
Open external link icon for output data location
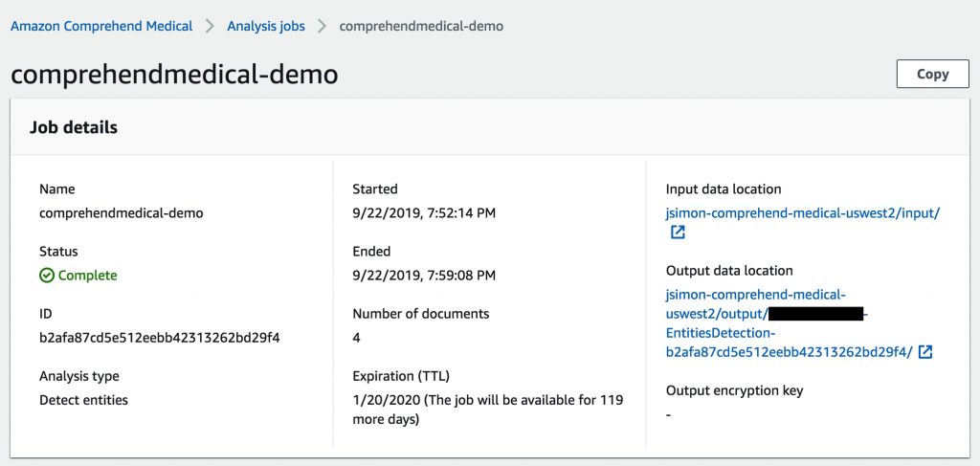tap(925, 352)
